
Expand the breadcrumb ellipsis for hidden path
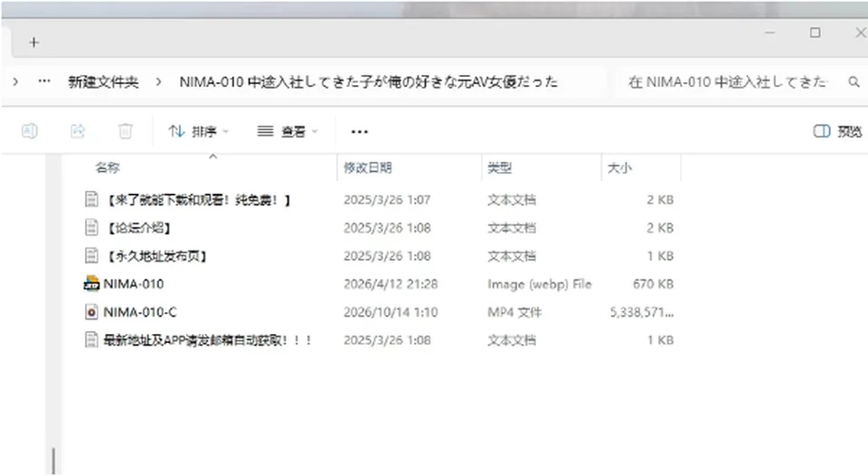[x=44, y=81]
